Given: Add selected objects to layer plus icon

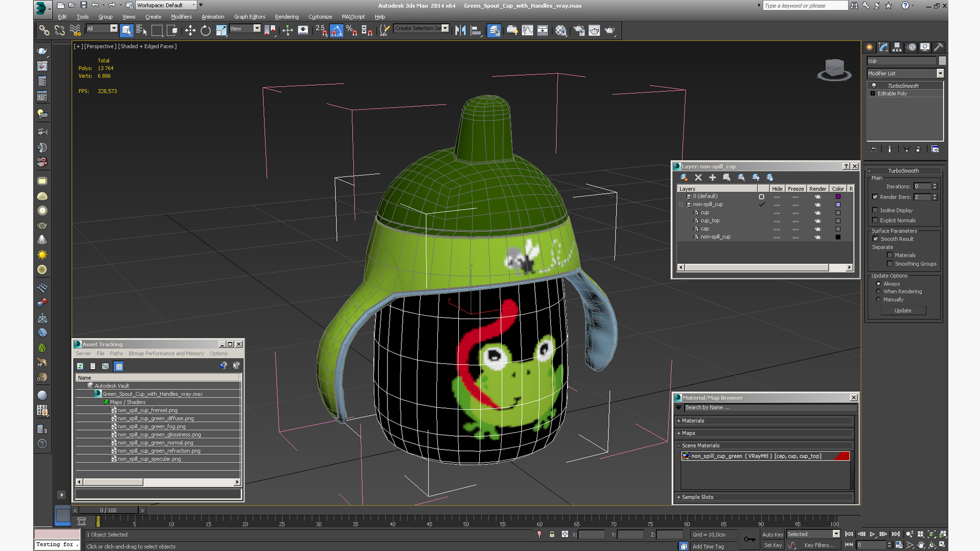Looking at the screenshot, I should (x=713, y=178).
